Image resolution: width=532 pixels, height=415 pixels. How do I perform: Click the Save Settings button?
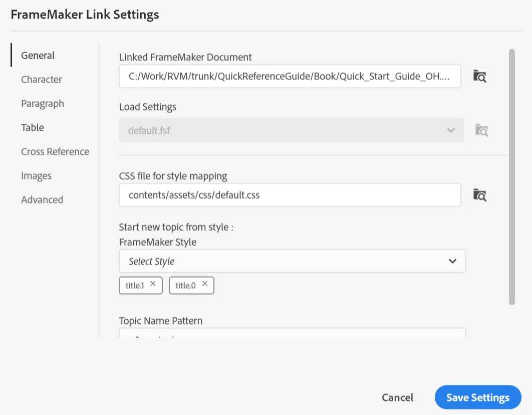click(478, 397)
